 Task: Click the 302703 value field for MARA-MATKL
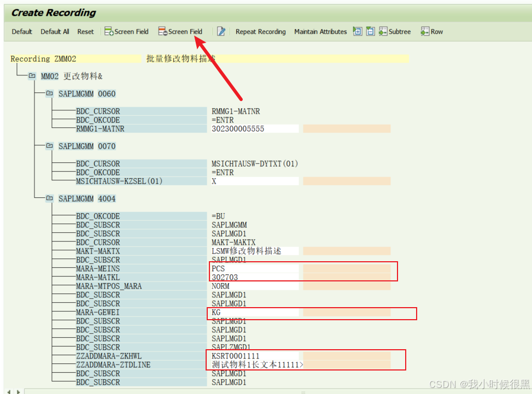254,278
